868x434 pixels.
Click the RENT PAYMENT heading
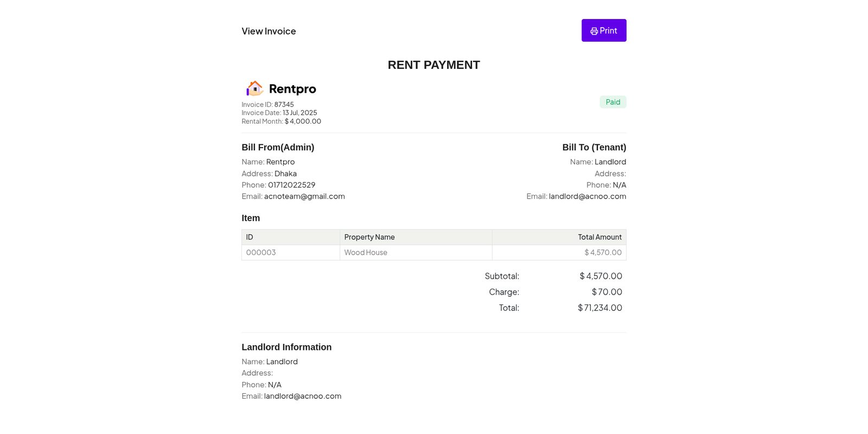point(433,65)
